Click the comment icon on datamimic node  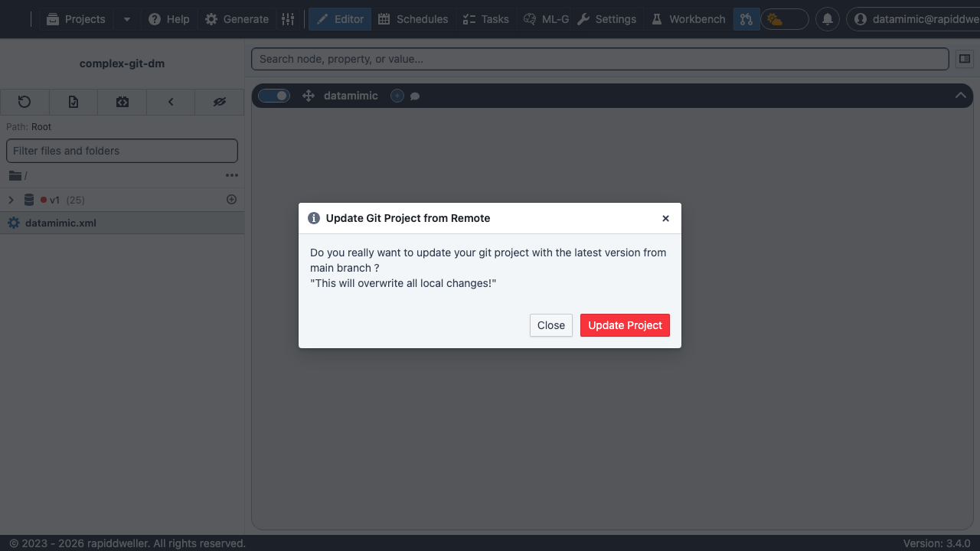415,96
